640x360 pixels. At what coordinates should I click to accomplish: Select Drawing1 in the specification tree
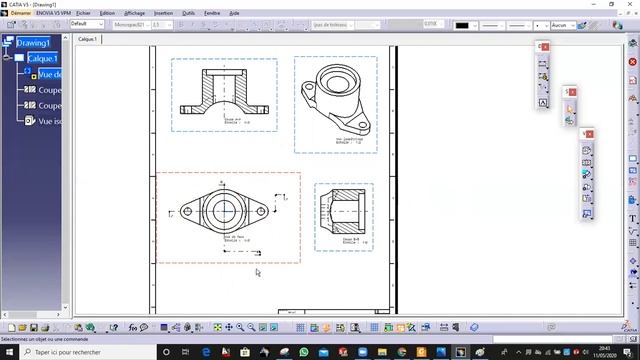click(x=33, y=42)
